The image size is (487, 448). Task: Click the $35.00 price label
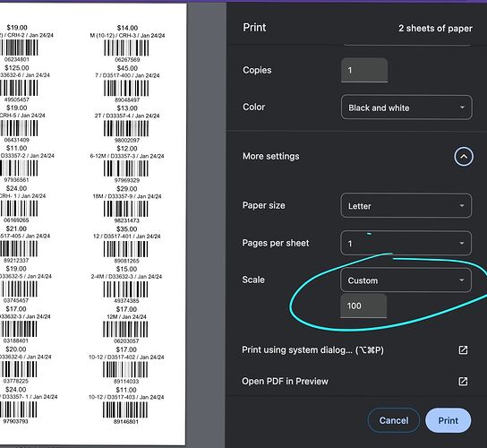127,228
